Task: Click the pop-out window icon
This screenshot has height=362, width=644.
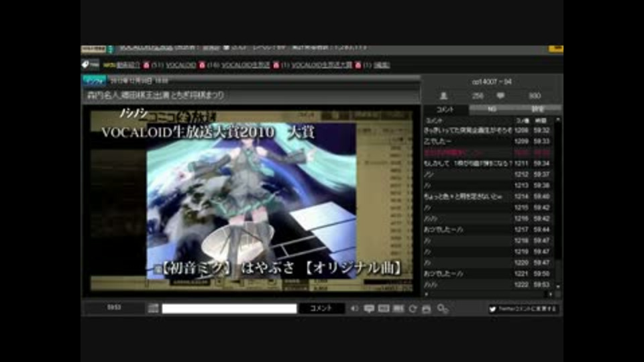Action: (x=427, y=308)
